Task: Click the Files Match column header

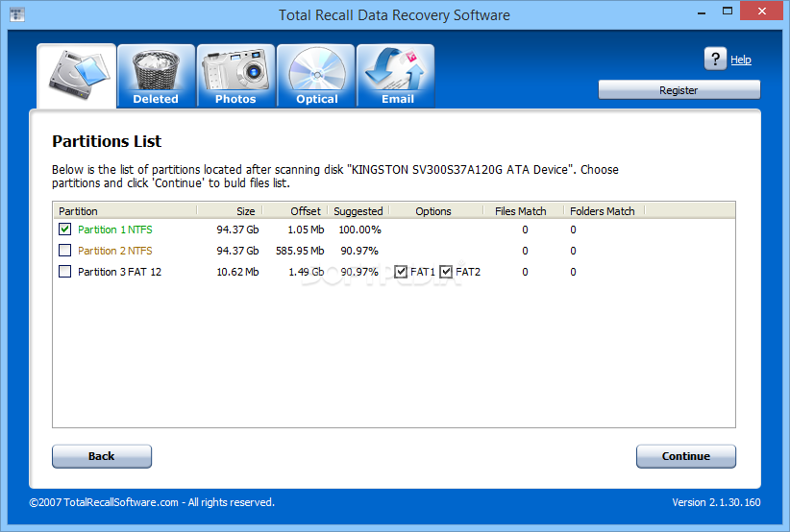Action: coord(524,211)
